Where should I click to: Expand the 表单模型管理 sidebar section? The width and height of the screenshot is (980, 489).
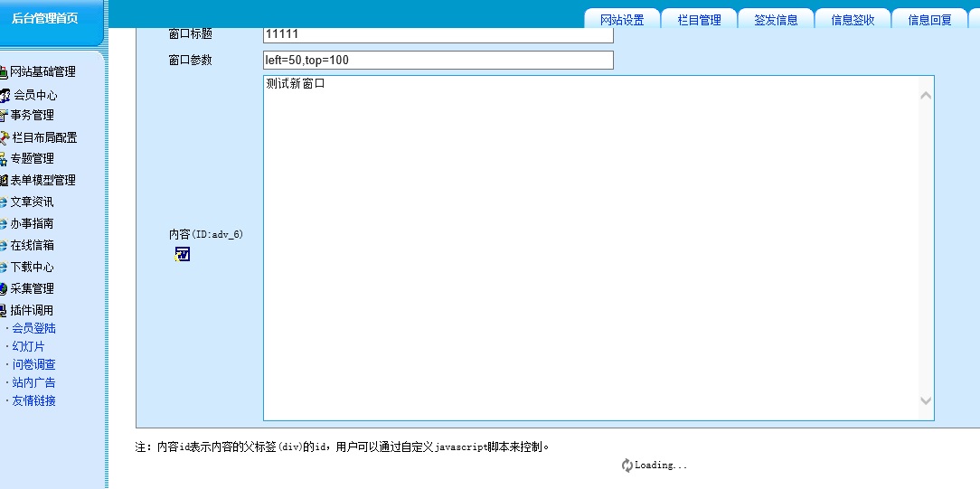pyautogui.click(x=42, y=180)
